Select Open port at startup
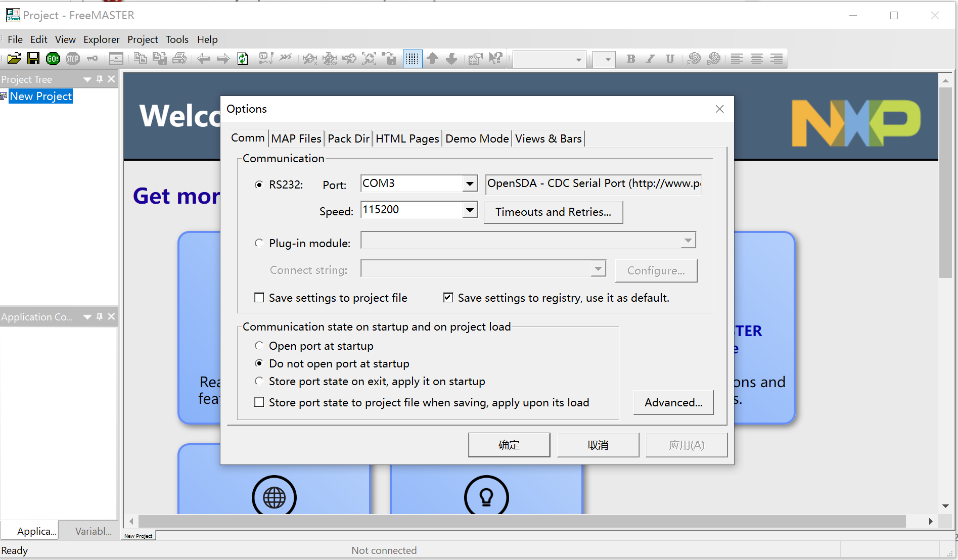This screenshot has width=958, height=560. pos(259,346)
